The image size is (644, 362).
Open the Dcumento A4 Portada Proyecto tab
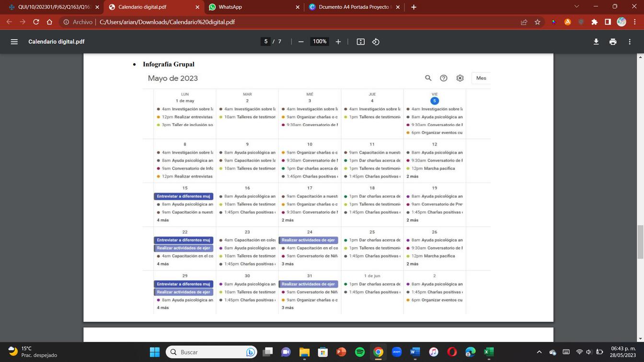(x=355, y=7)
